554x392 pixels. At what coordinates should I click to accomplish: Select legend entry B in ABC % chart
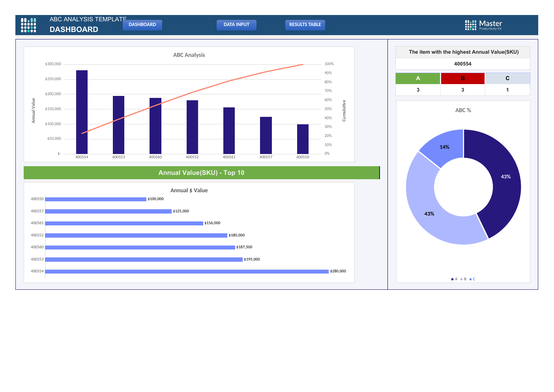463,279
